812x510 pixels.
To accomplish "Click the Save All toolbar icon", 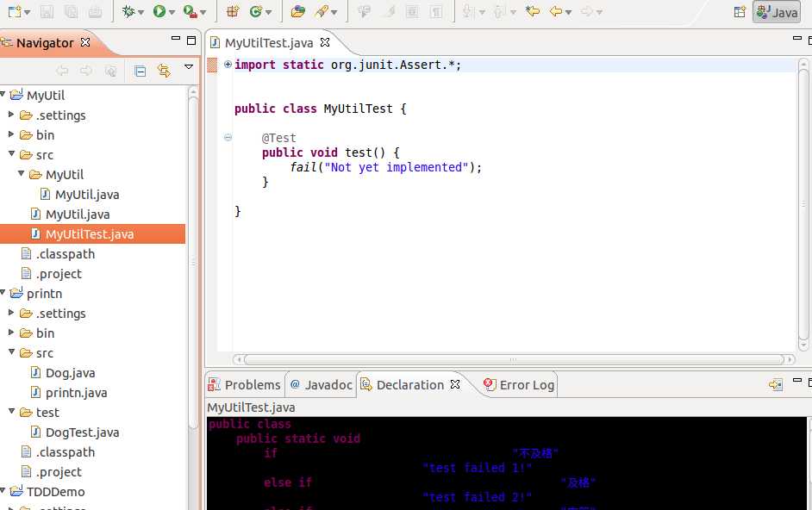I will coord(71,11).
